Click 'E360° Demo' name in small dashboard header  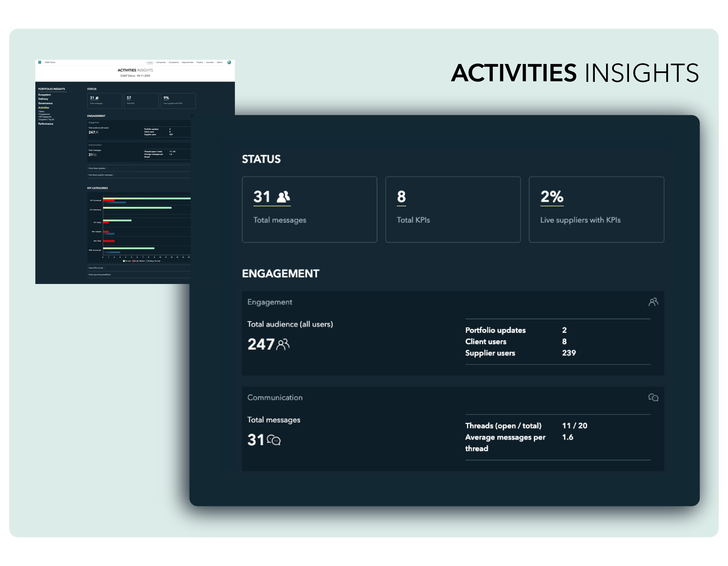coord(50,62)
